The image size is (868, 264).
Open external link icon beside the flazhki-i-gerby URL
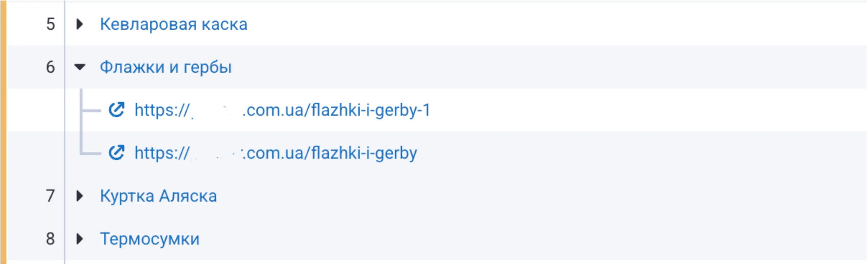(117, 153)
